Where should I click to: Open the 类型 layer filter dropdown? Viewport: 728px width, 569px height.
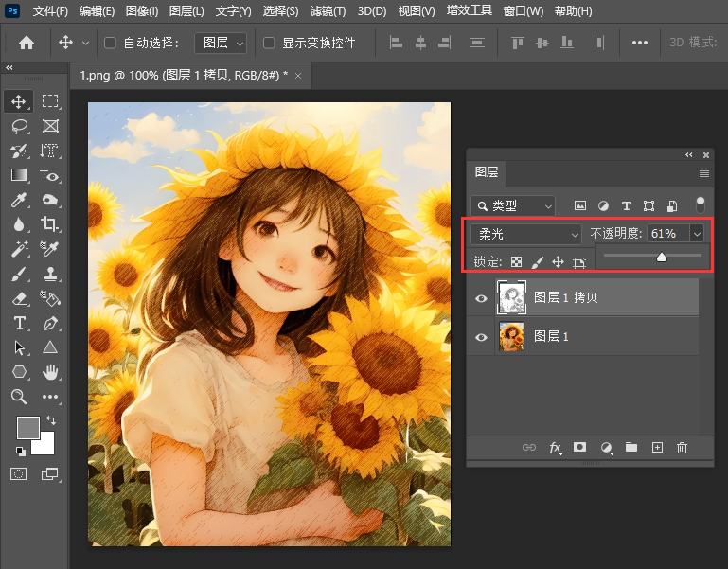click(x=514, y=205)
